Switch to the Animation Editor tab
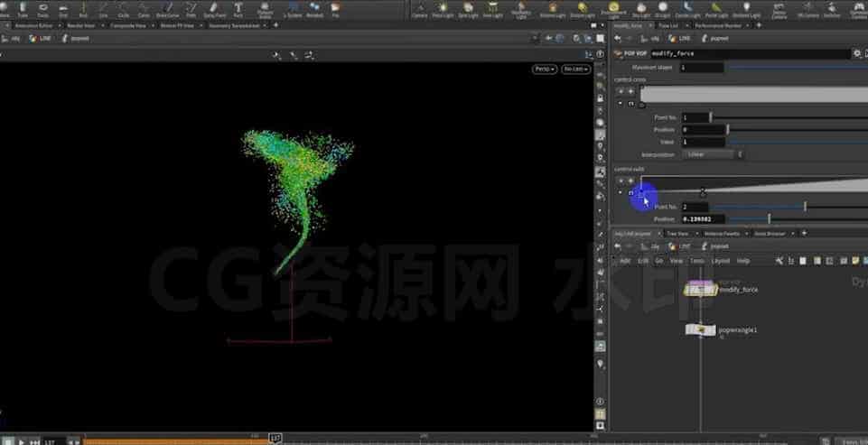The height and width of the screenshot is (445, 868). point(33,25)
